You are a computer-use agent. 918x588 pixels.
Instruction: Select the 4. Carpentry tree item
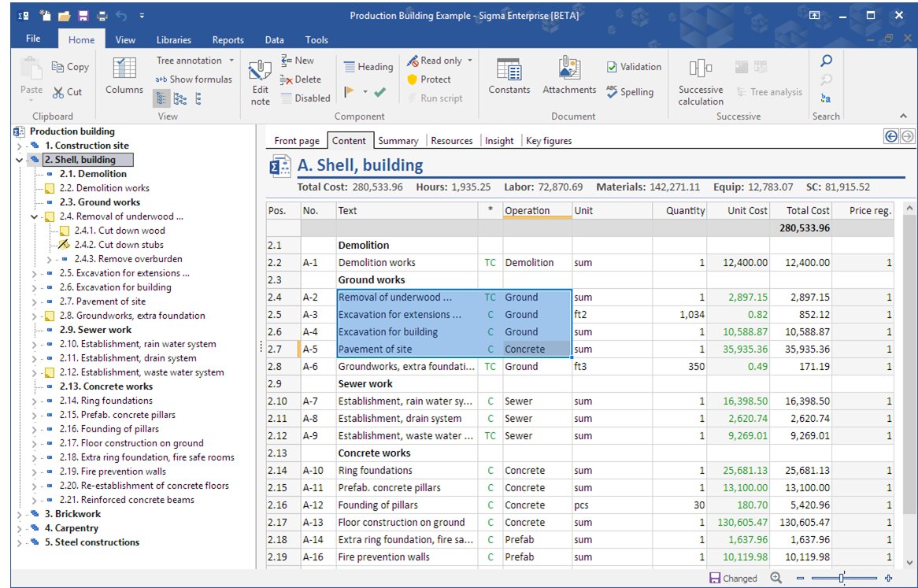72,528
